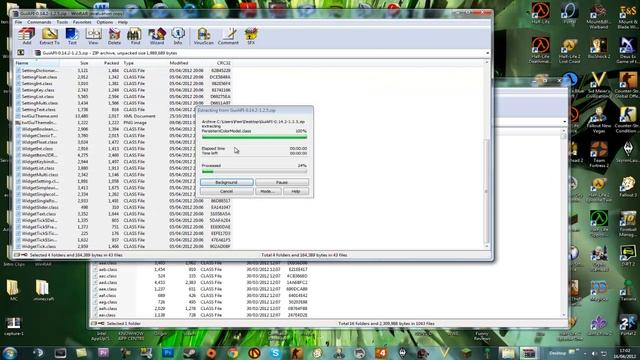The width and height of the screenshot is (640, 360).
Task: Open the minecraft folder on the desktop
Action: (43, 291)
